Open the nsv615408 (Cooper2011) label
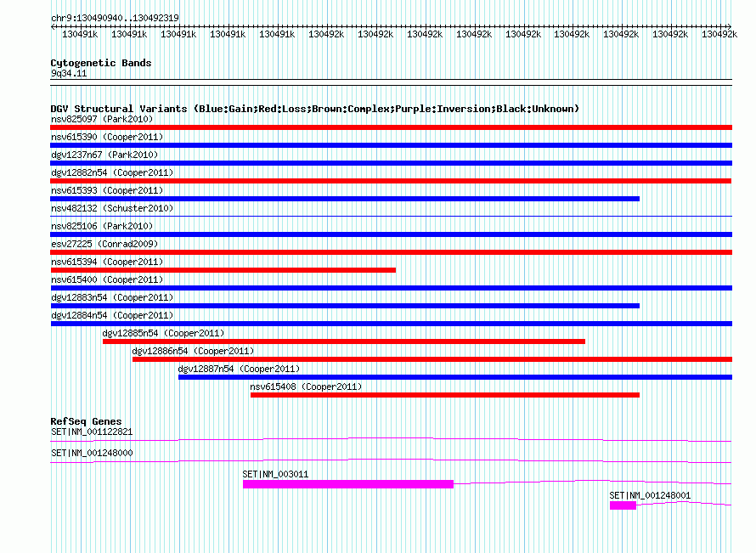 pos(306,387)
